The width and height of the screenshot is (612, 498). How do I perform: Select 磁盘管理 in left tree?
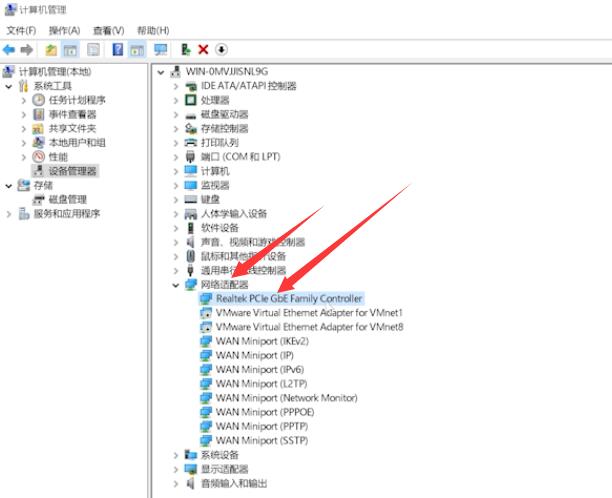coord(68,199)
